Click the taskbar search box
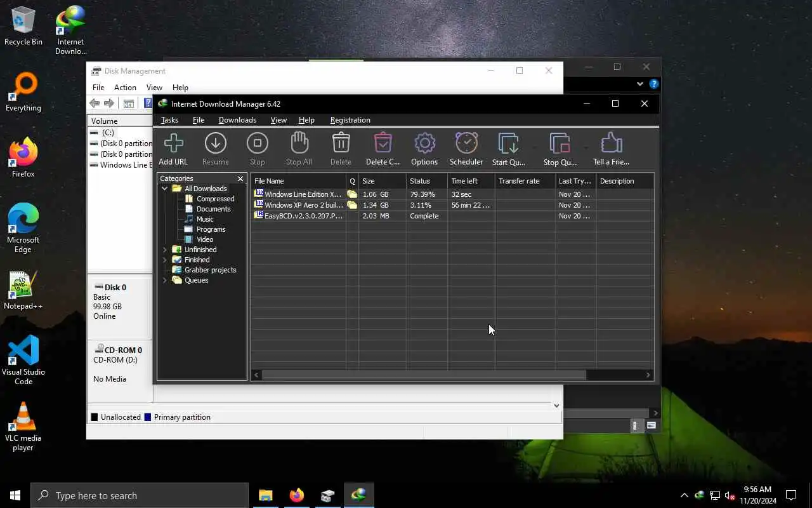The height and width of the screenshot is (508, 812). point(140,495)
